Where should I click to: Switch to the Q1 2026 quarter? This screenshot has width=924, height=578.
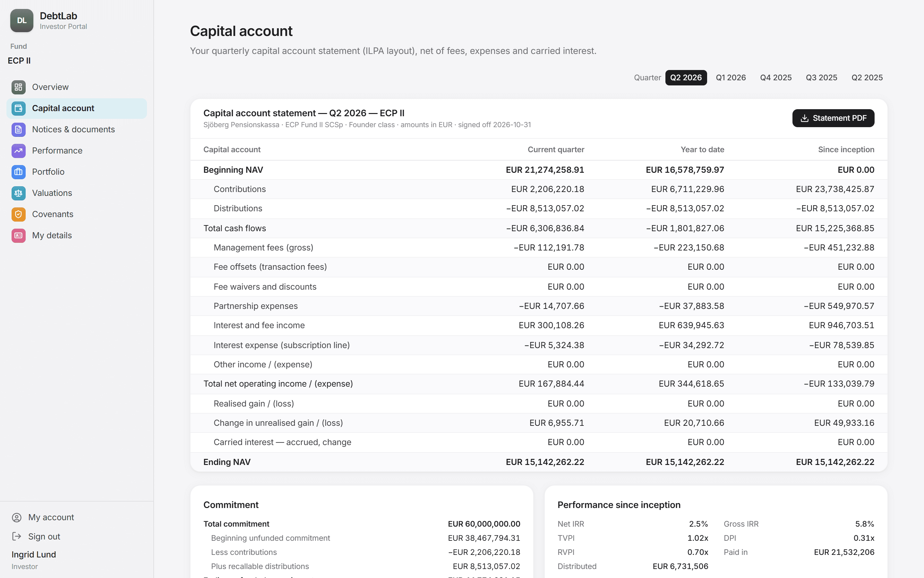coord(731,78)
